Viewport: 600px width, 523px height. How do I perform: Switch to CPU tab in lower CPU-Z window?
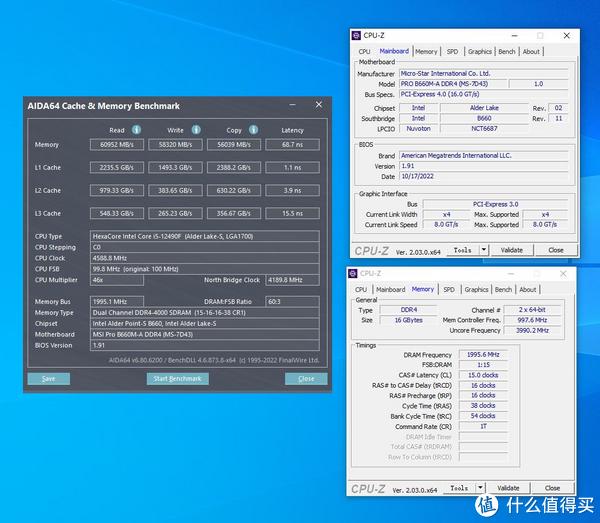pyautogui.click(x=360, y=290)
